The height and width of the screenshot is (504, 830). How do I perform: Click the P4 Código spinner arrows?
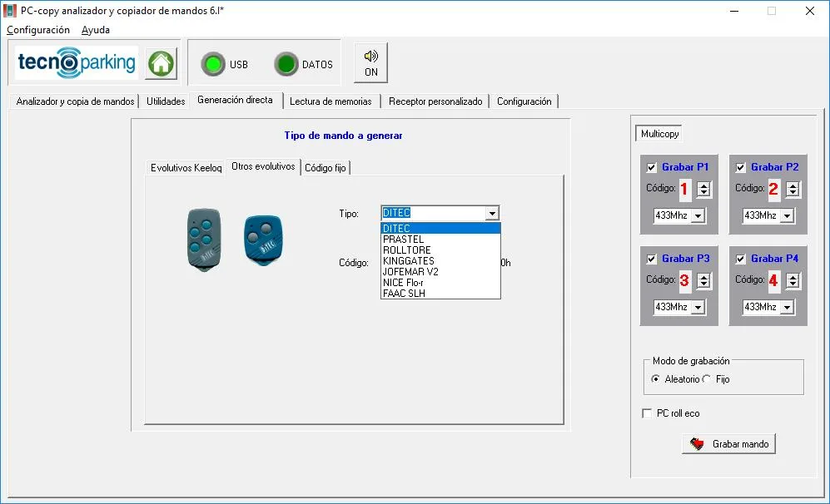pyautogui.click(x=793, y=281)
